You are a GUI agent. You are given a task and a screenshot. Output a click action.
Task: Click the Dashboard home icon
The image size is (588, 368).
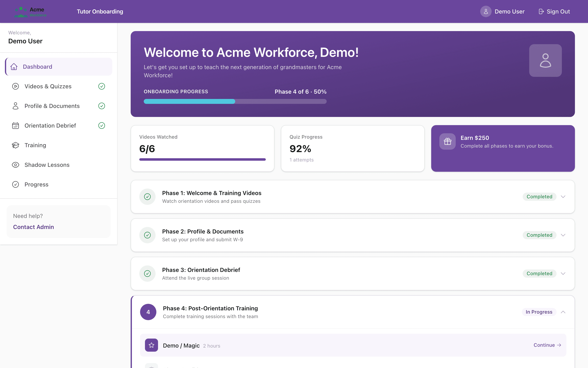click(x=14, y=67)
